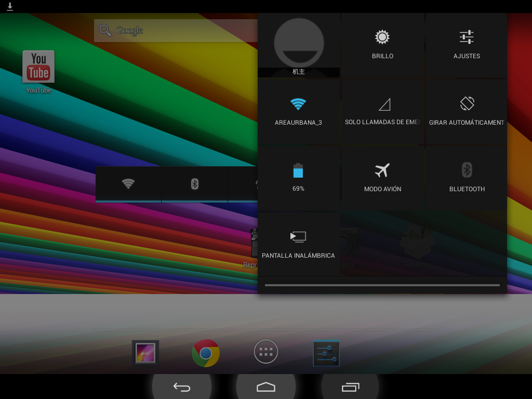Toggle Girar automáticamente rotation tile
The height and width of the screenshot is (399, 532).
(x=467, y=111)
